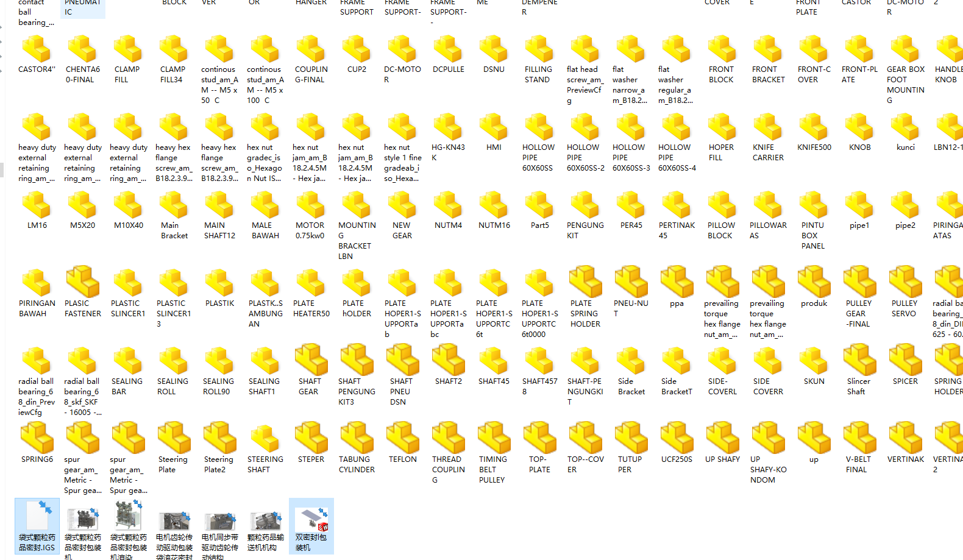Viewport: 963px width, 560px height.
Task: Click the 'THREAD COUPLING' file name
Action: click(x=448, y=470)
